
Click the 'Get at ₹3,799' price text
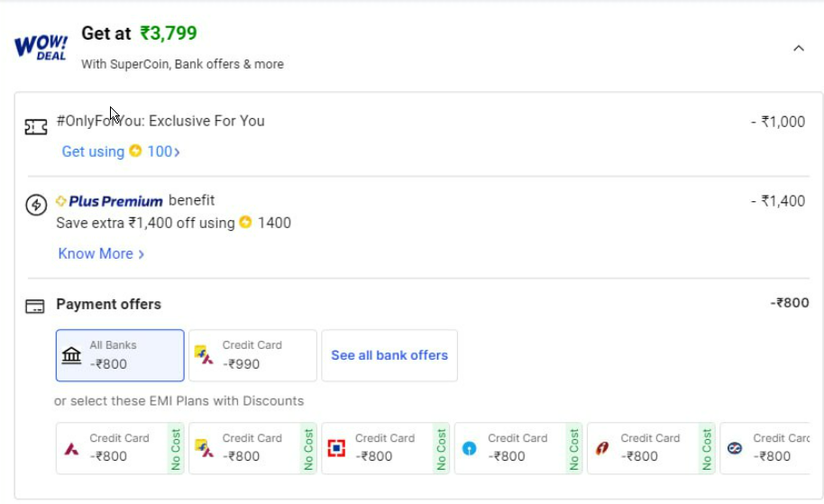pos(139,33)
